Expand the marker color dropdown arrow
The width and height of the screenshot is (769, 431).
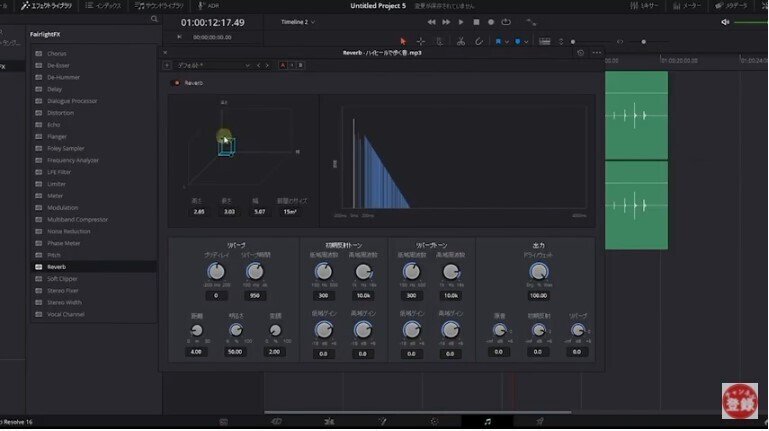click(526, 42)
